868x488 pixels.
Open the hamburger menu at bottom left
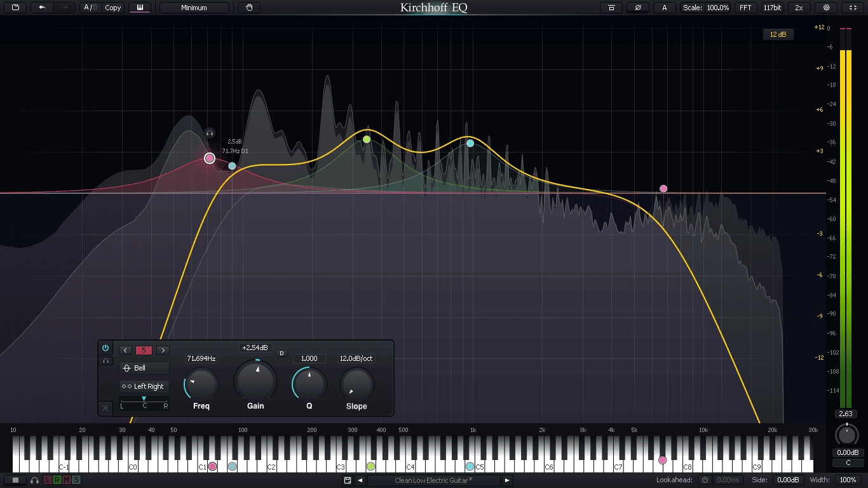(x=16, y=480)
